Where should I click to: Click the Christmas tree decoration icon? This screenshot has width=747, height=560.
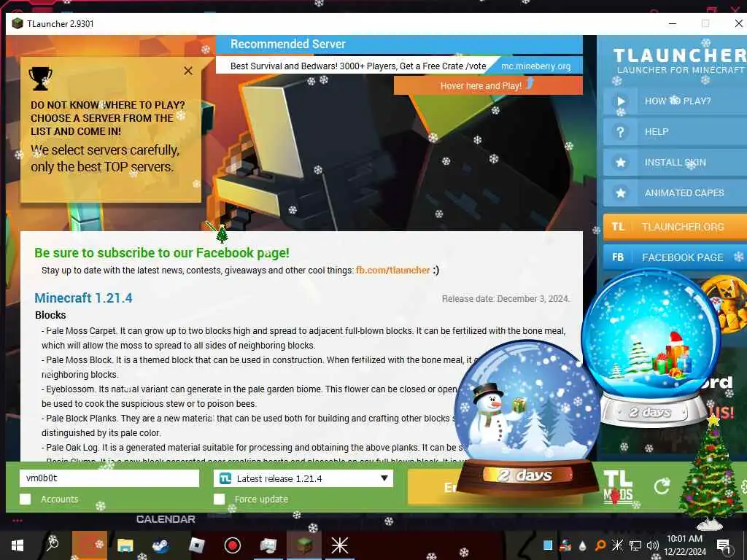712,472
